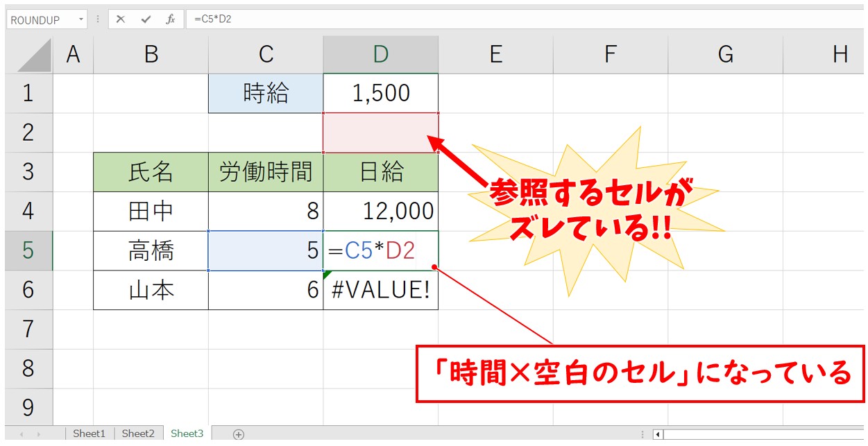Click the 労働時間 header cell

click(x=266, y=172)
